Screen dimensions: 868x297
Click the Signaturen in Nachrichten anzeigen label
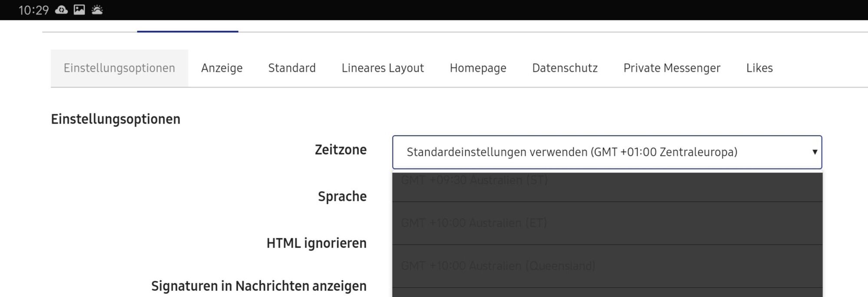click(259, 286)
